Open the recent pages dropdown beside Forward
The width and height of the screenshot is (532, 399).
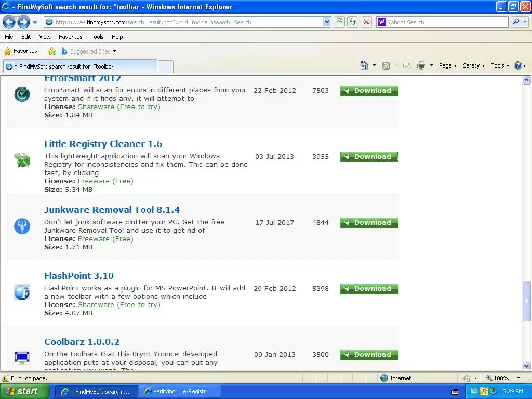click(x=35, y=22)
